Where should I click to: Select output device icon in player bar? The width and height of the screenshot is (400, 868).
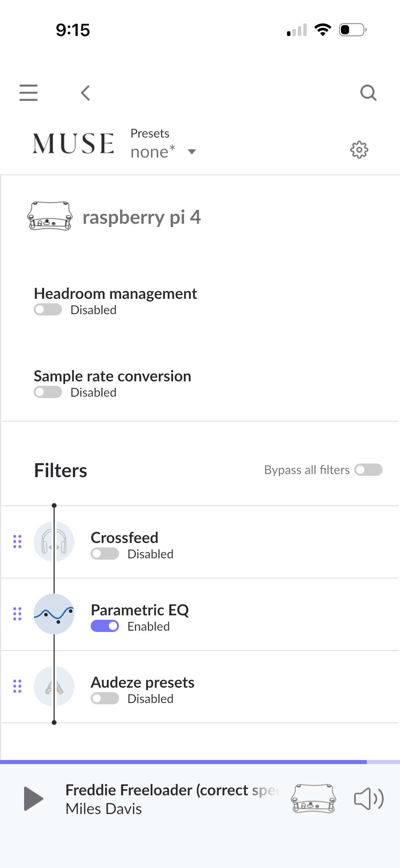click(x=313, y=798)
